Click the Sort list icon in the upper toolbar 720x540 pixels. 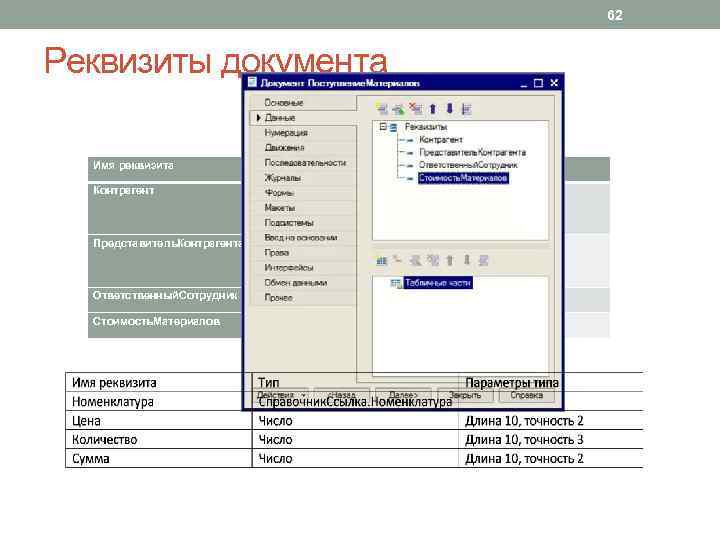(467, 108)
